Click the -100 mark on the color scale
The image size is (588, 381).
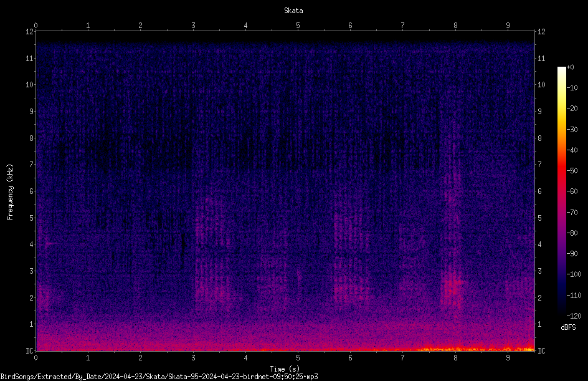click(x=574, y=274)
